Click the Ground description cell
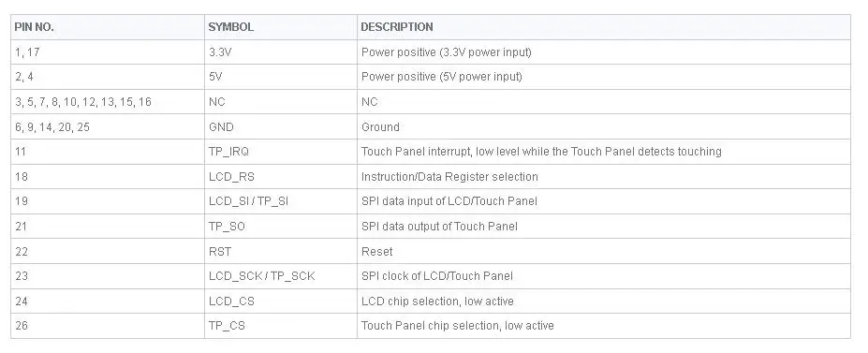 [x=603, y=126]
